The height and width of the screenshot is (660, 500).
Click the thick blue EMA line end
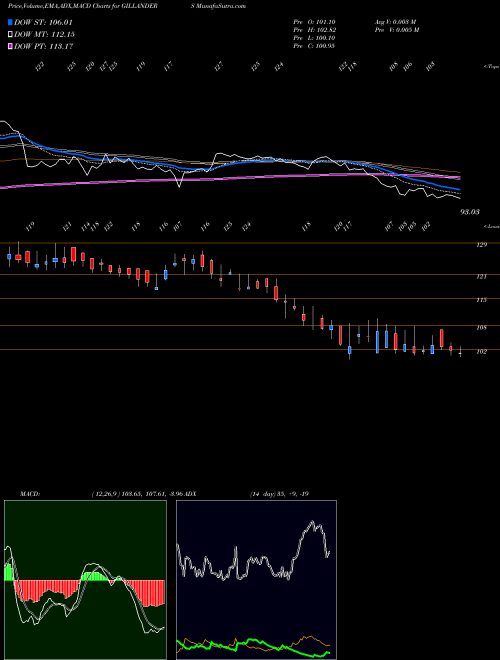[x=458, y=189]
